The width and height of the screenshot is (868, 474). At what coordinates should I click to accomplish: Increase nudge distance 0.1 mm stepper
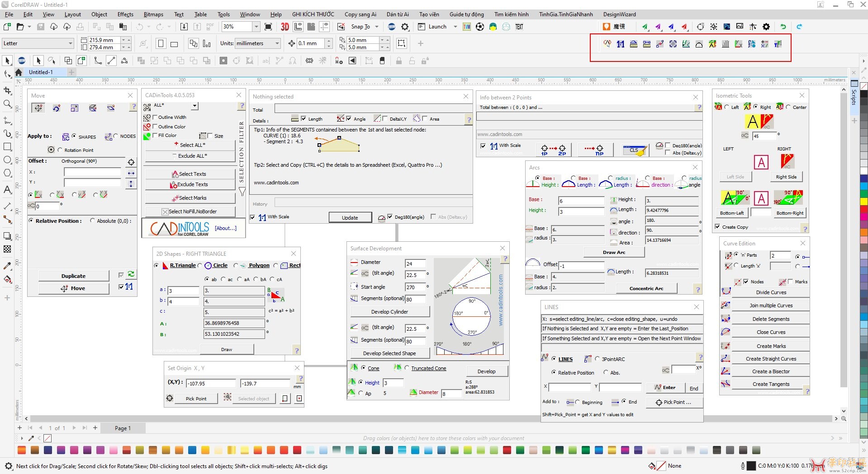329,41
